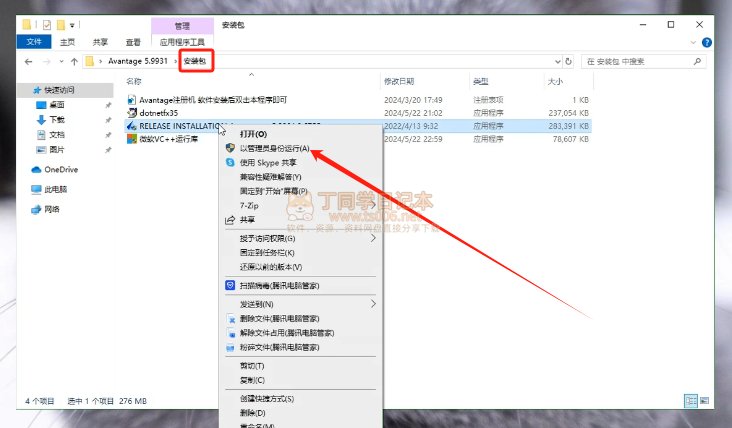Open the 应用程序工具 ribbon tab
The height and width of the screenshot is (428, 732).
coord(182,42)
